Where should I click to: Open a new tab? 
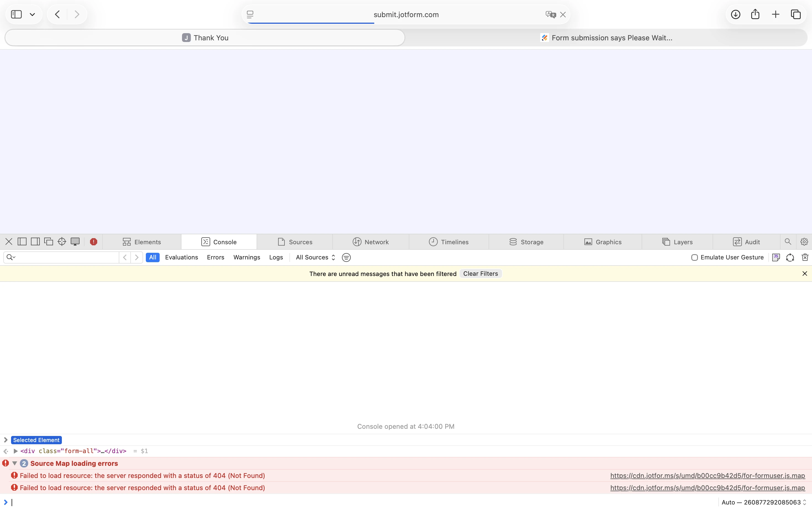[776, 14]
